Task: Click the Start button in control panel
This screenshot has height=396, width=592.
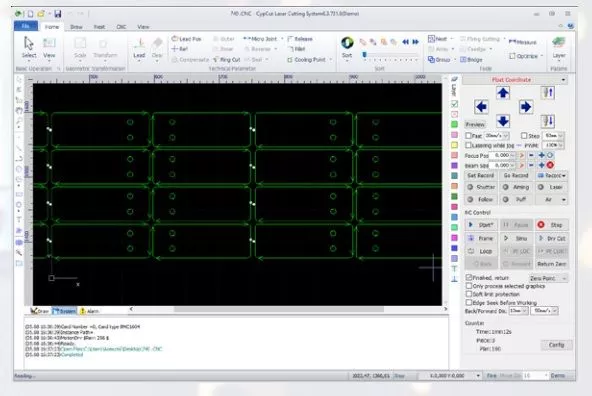Action: (481, 225)
